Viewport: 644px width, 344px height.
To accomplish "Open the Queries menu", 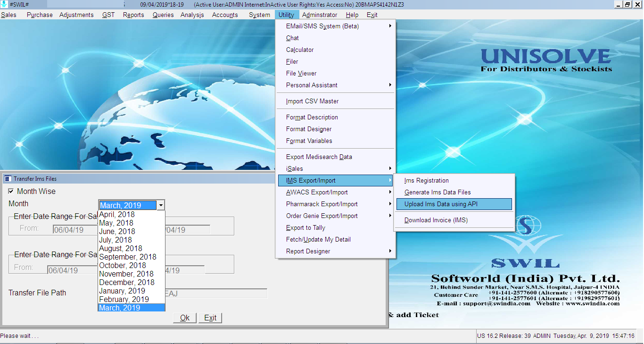I will pos(163,15).
